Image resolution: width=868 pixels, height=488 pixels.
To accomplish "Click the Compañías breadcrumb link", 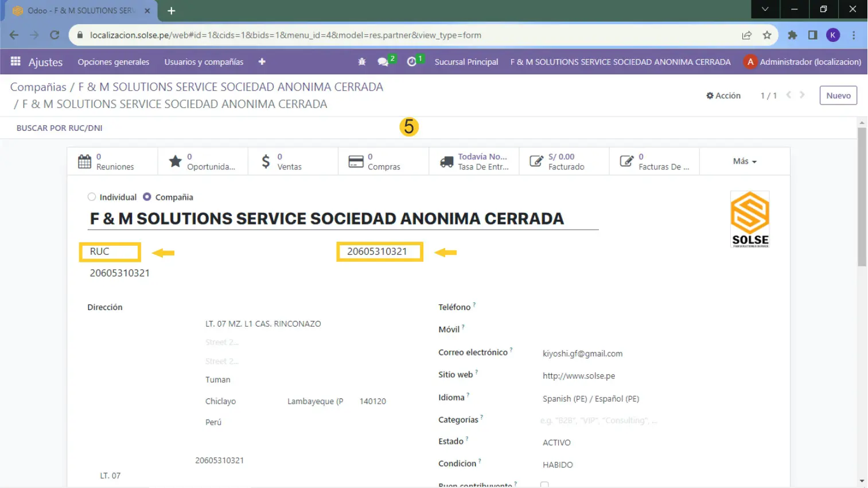I will (x=38, y=87).
